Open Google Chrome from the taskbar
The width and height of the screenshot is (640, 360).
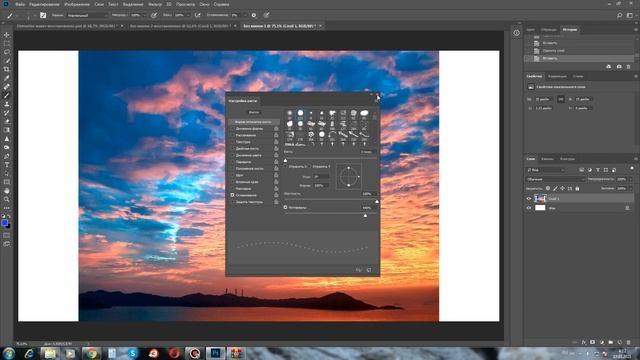click(91, 353)
